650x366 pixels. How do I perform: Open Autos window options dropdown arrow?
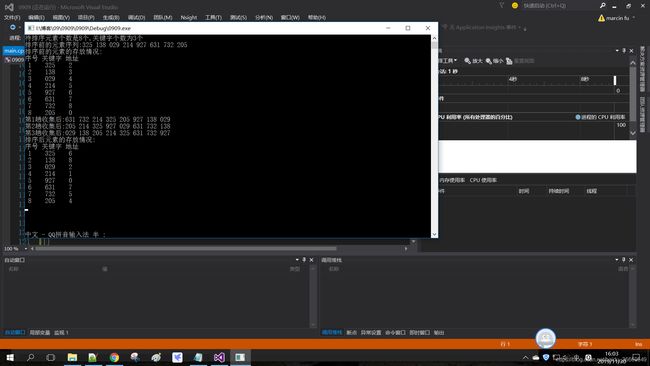pyautogui.click(x=297, y=259)
